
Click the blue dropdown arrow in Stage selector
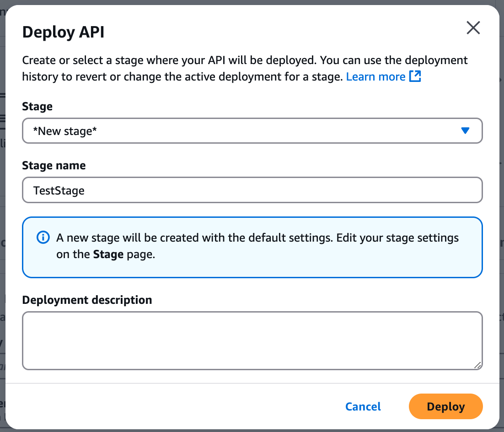pos(466,130)
